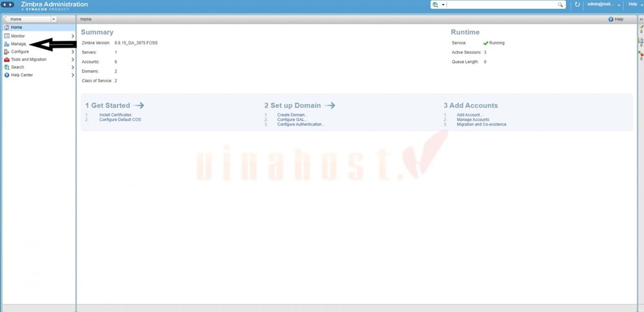This screenshot has width=644, height=312.
Task: Open Configure Default COS link
Action: [x=120, y=120]
